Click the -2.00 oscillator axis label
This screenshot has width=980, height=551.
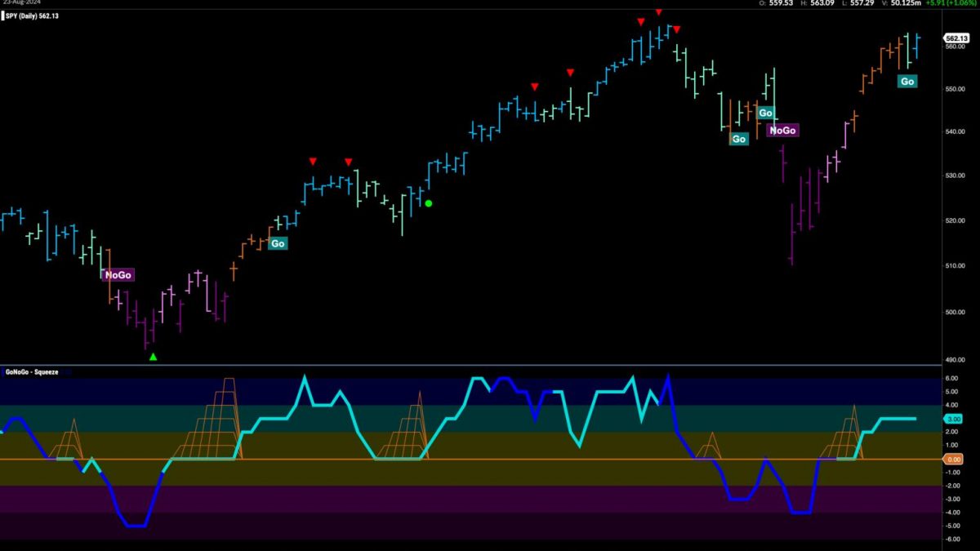(x=952, y=485)
